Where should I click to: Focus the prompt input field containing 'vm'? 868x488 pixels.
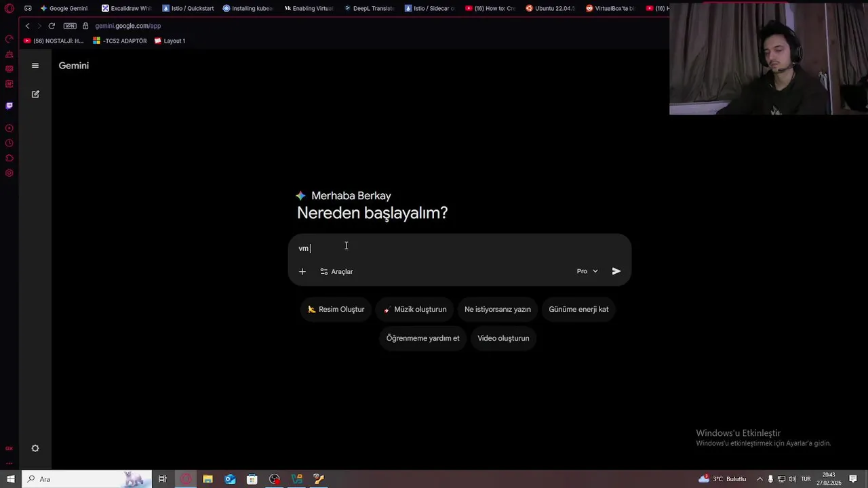pyautogui.click(x=460, y=248)
